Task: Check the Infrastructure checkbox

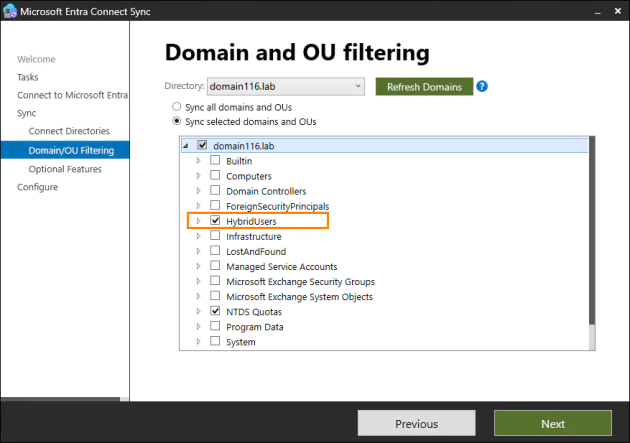Action: coord(215,235)
